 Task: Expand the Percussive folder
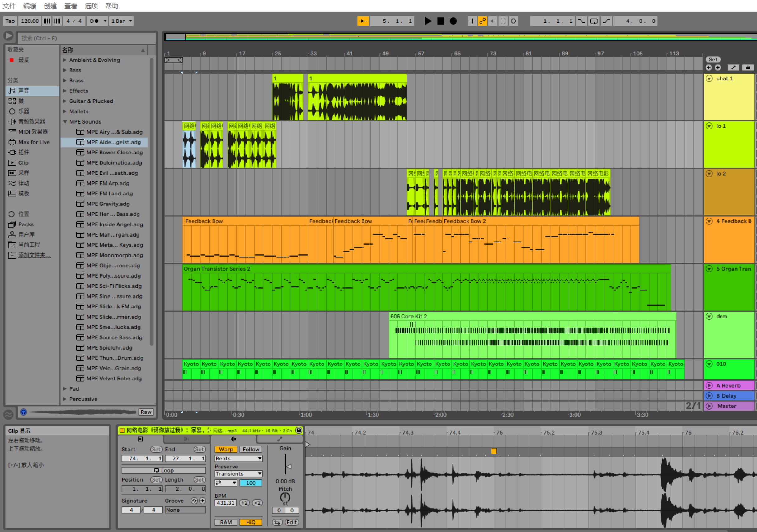[x=65, y=399]
